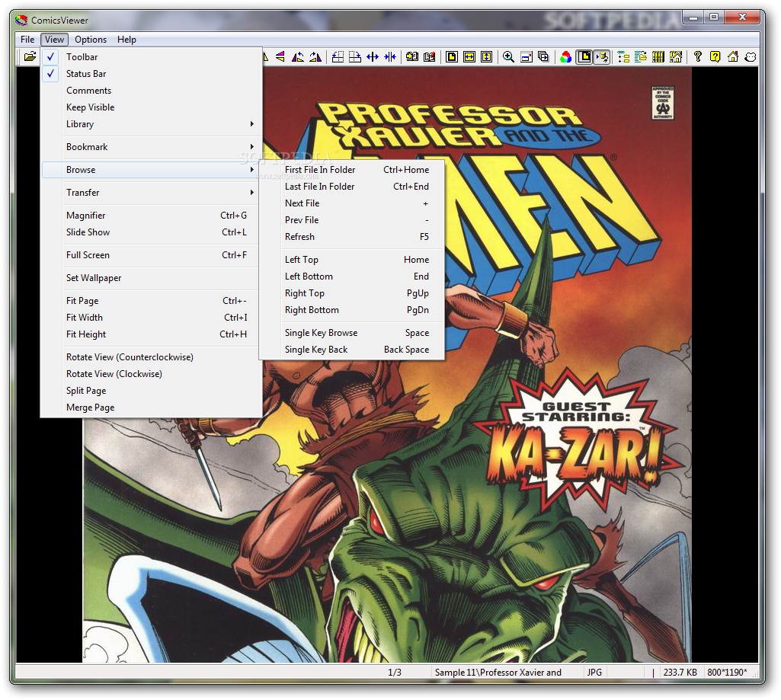Click the black question mark help icon
781x700 pixels.
pos(697,57)
